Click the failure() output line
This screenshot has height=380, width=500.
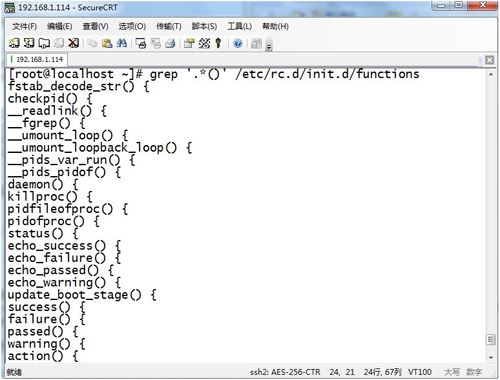tap(47, 320)
